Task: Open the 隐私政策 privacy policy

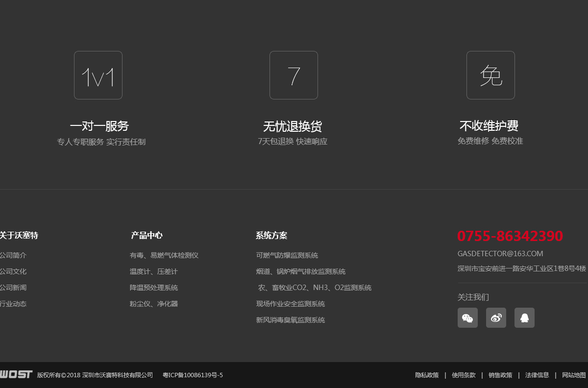Action: coord(426,375)
